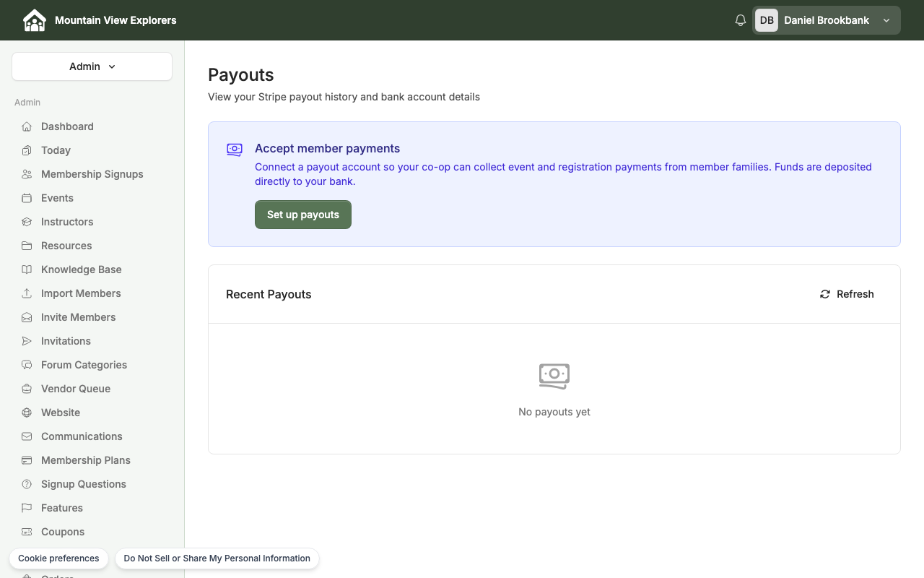Navigate to Membership Signups
Screen dimensions: 924x578
click(x=92, y=174)
